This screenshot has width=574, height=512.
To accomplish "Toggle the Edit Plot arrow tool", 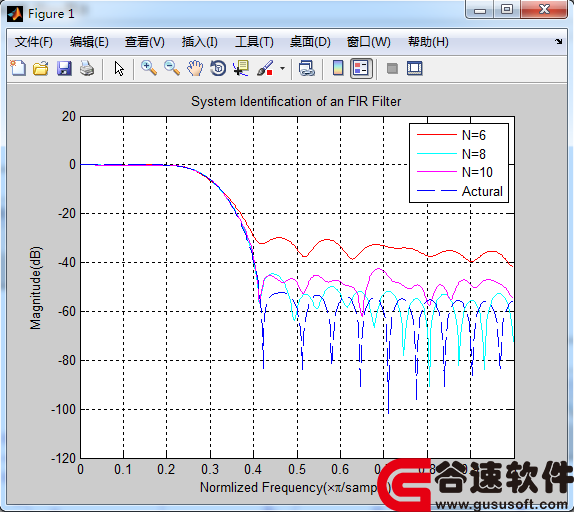I will [119, 68].
